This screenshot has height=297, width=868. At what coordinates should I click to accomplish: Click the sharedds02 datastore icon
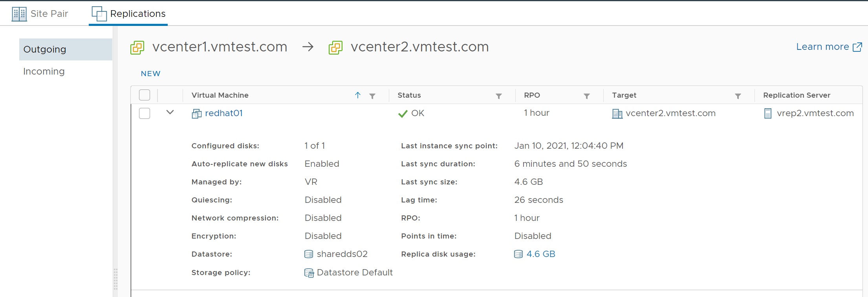point(309,254)
